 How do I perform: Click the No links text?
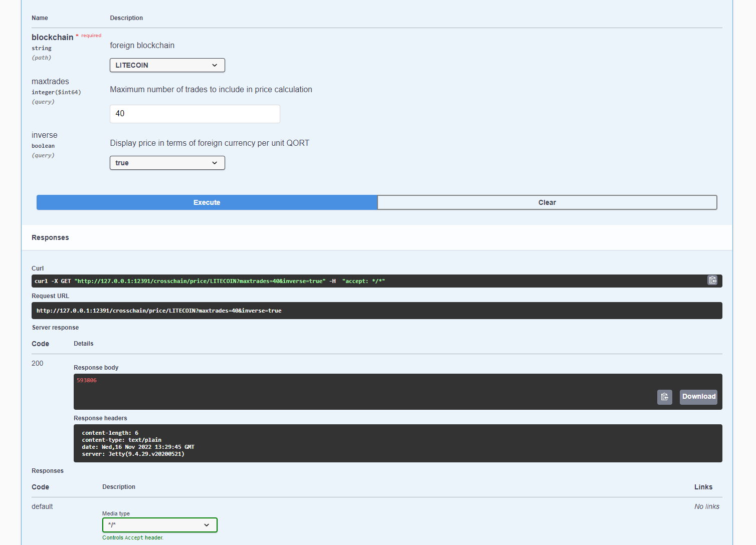click(x=706, y=506)
